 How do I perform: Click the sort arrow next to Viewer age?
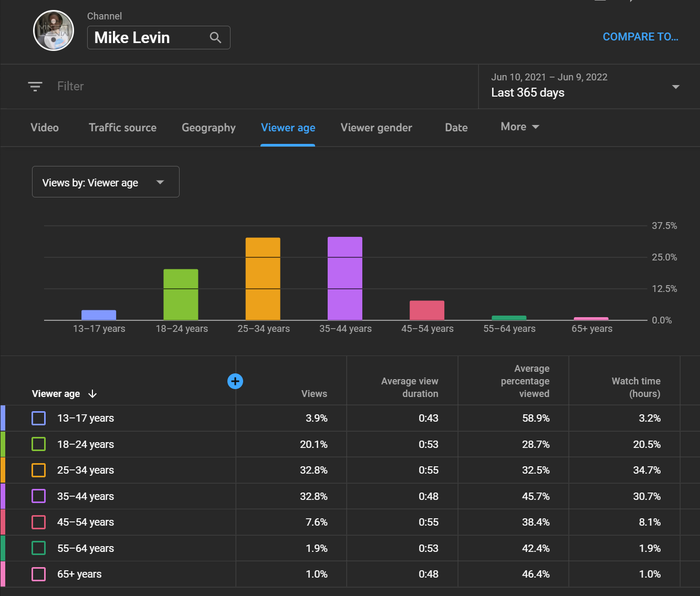pyautogui.click(x=93, y=394)
